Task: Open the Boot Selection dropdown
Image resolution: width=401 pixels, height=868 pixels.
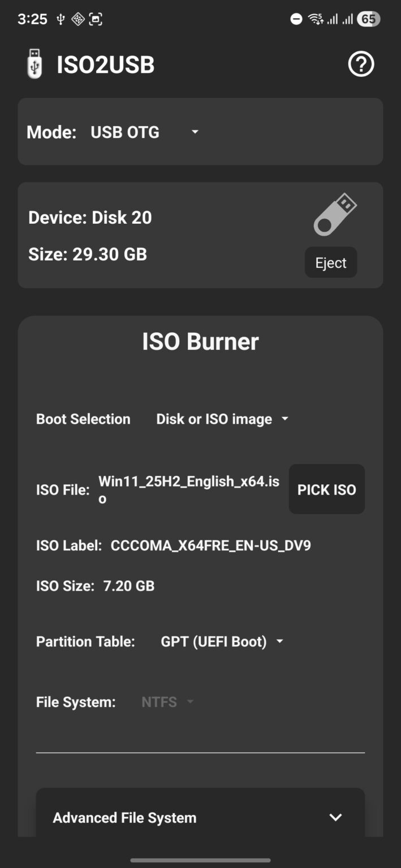Action: click(x=221, y=419)
